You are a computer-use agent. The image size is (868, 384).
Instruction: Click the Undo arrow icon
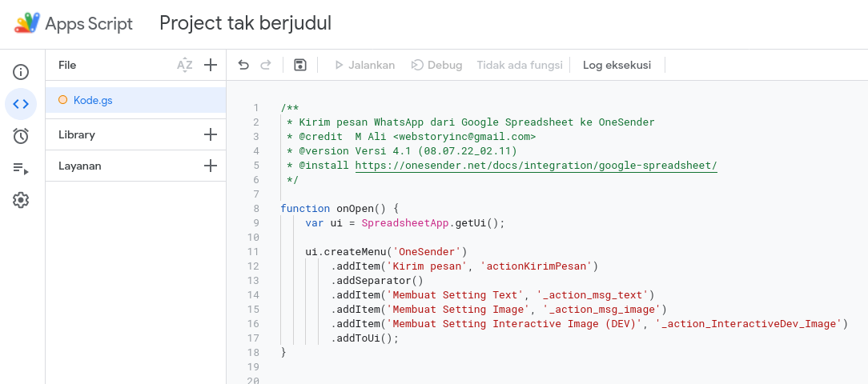click(x=243, y=66)
